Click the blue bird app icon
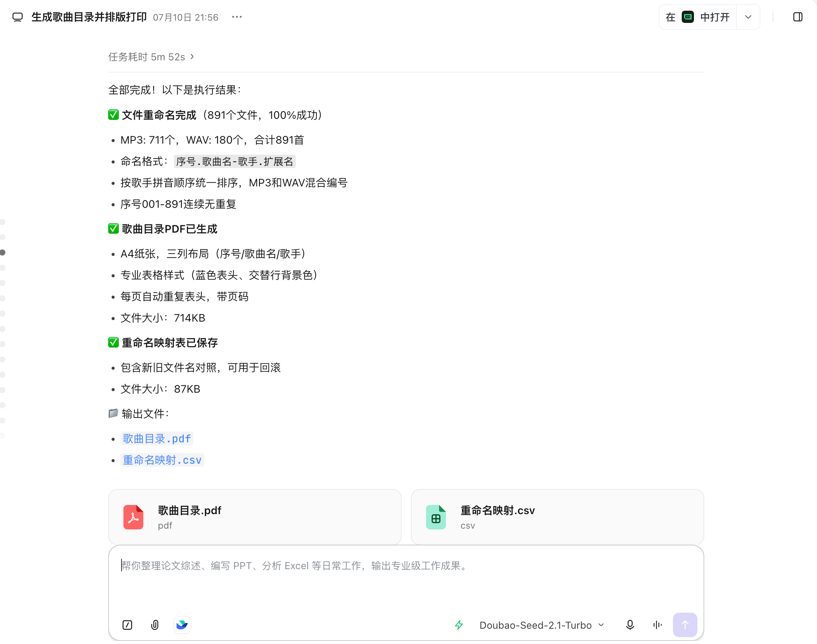The width and height of the screenshot is (817, 644). pos(182,625)
